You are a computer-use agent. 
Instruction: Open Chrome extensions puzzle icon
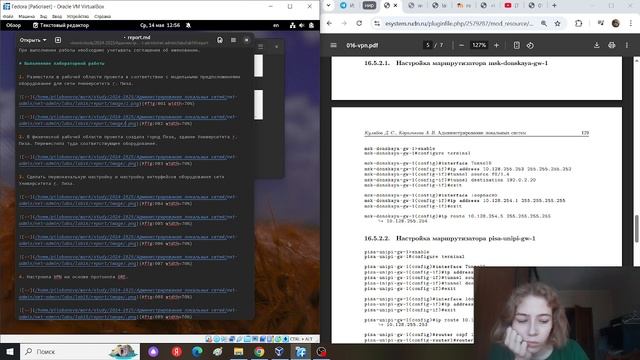pos(578,24)
